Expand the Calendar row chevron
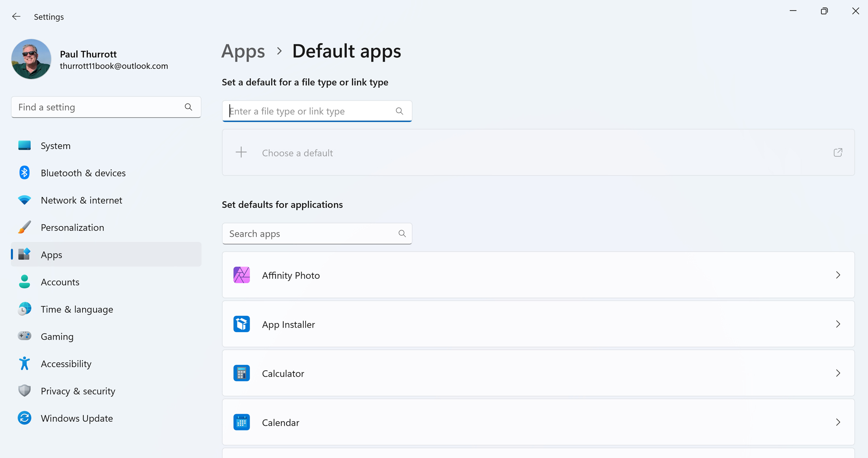 click(838, 422)
